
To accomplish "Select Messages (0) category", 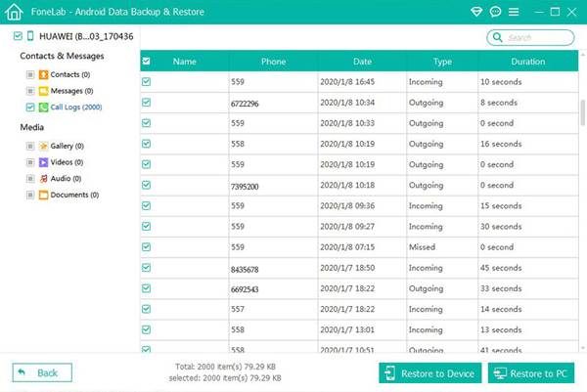I will coord(71,91).
